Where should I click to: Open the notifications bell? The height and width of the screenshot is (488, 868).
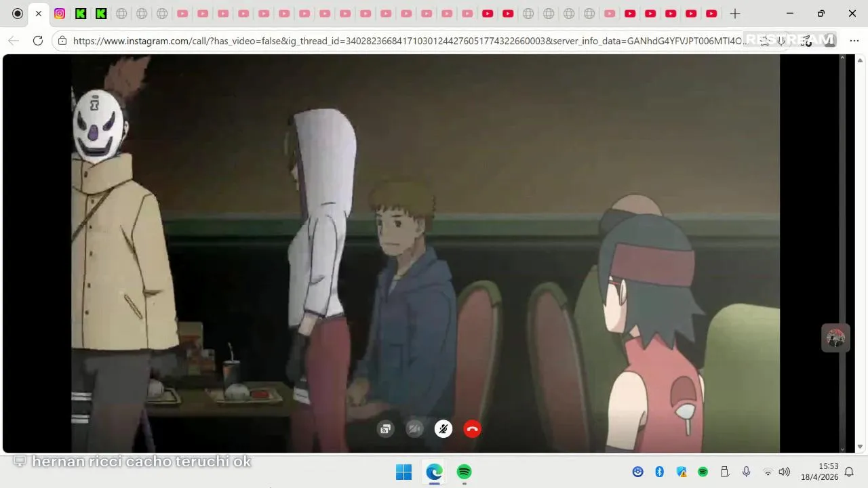[x=849, y=472]
